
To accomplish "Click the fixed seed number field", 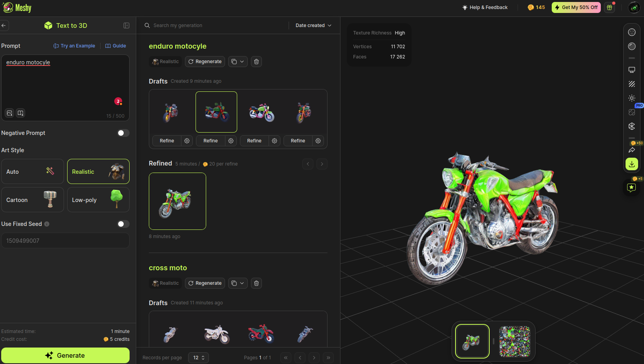I will pos(65,240).
